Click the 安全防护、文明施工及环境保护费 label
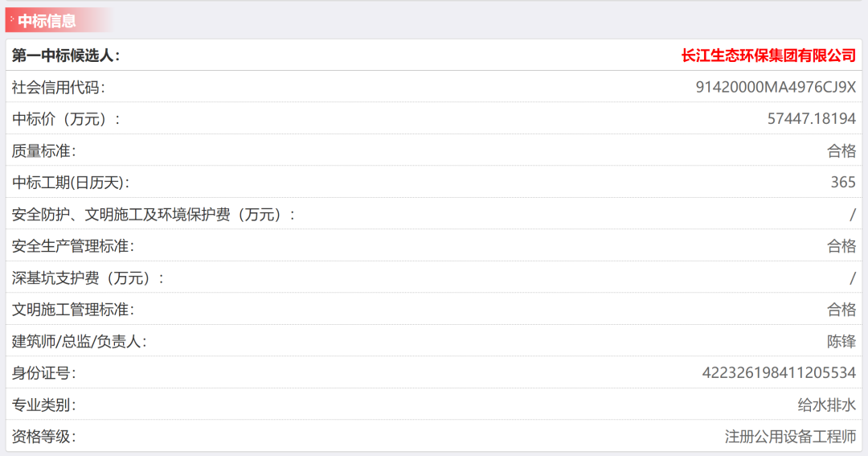 click(154, 215)
